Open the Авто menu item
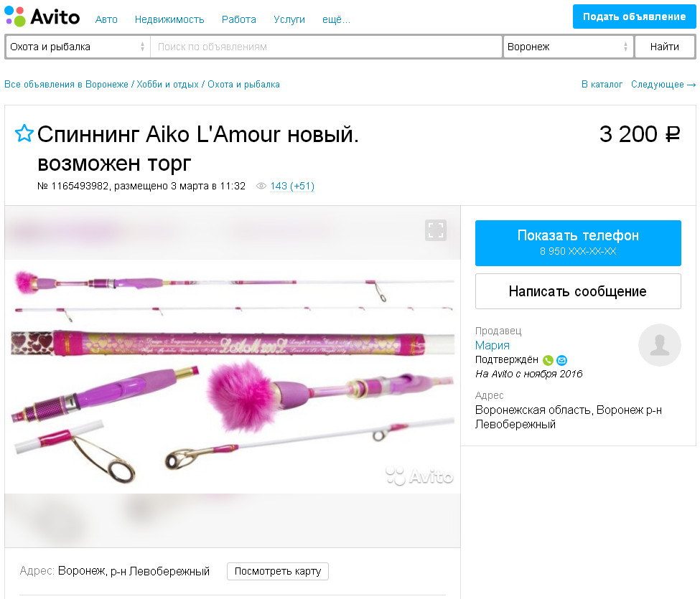Screen dimensions: 700x599 tap(106, 19)
